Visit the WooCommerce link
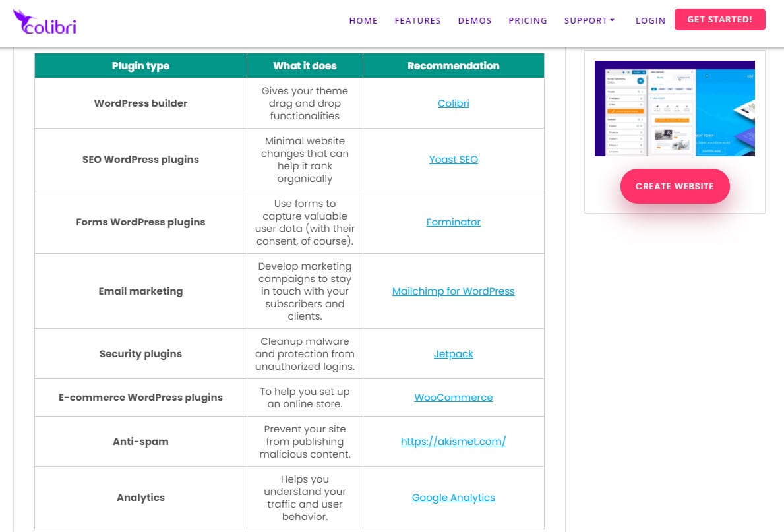784x532 pixels. click(453, 397)
